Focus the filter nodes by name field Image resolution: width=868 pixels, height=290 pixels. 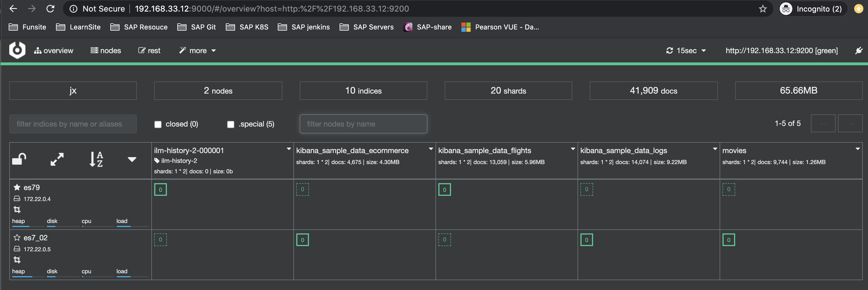click(363, 124)
